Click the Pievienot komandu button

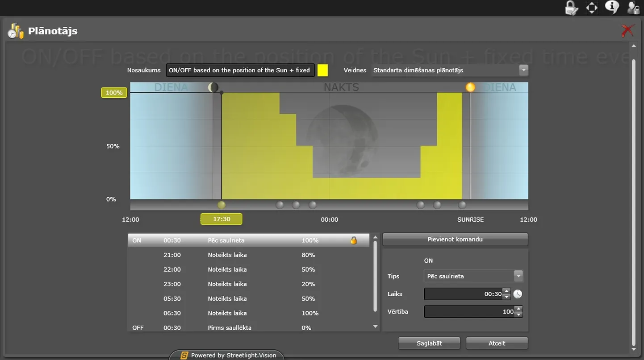pyautogui.click(x=455, y=239)
